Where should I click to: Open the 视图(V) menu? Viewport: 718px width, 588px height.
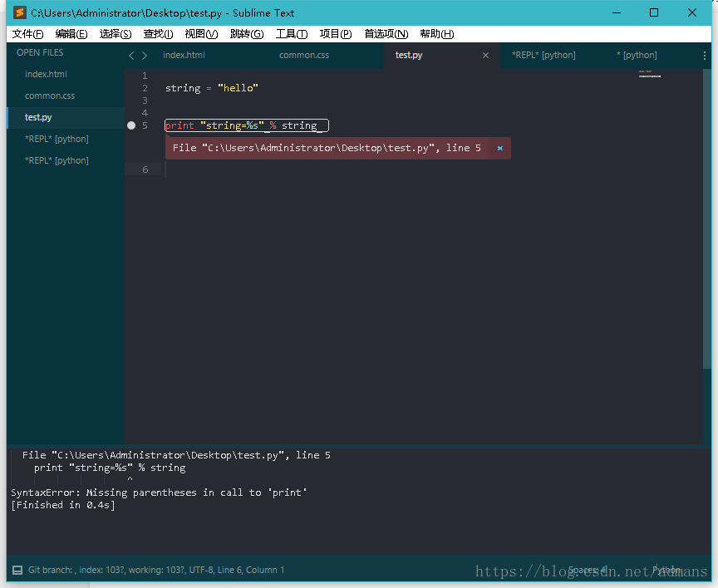[x=201, y=34]
